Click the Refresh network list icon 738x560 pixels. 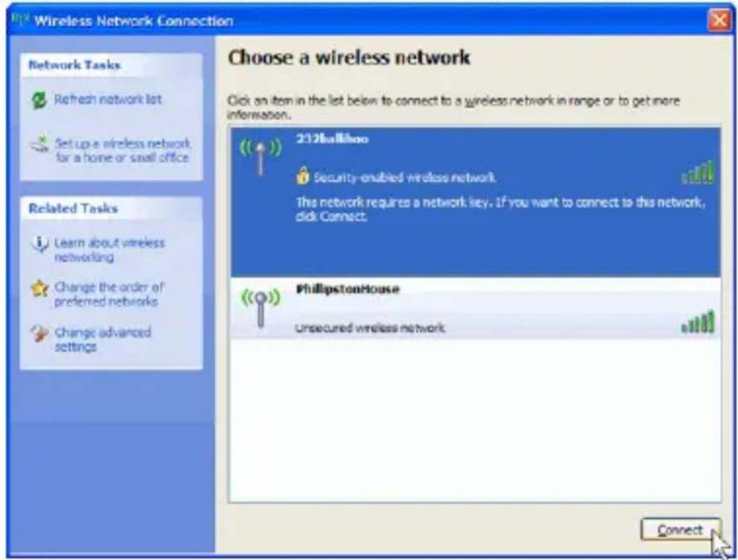[x=39, y=100]
